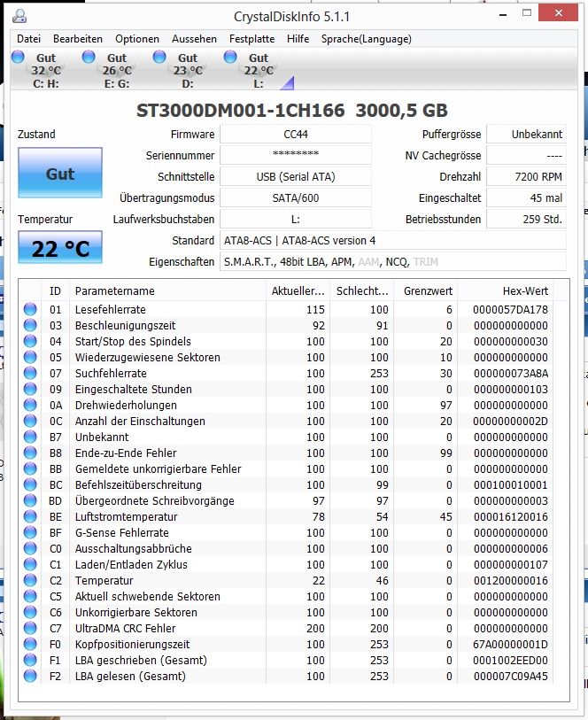Click the 22 °C temperature button
Viewport: 588px width, 720px height.
(60, 248)
